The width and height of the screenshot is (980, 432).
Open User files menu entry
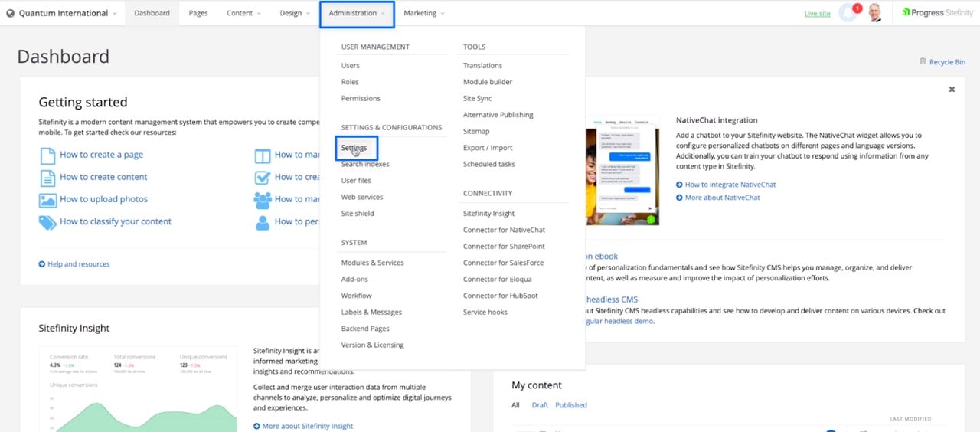point(356,181)
